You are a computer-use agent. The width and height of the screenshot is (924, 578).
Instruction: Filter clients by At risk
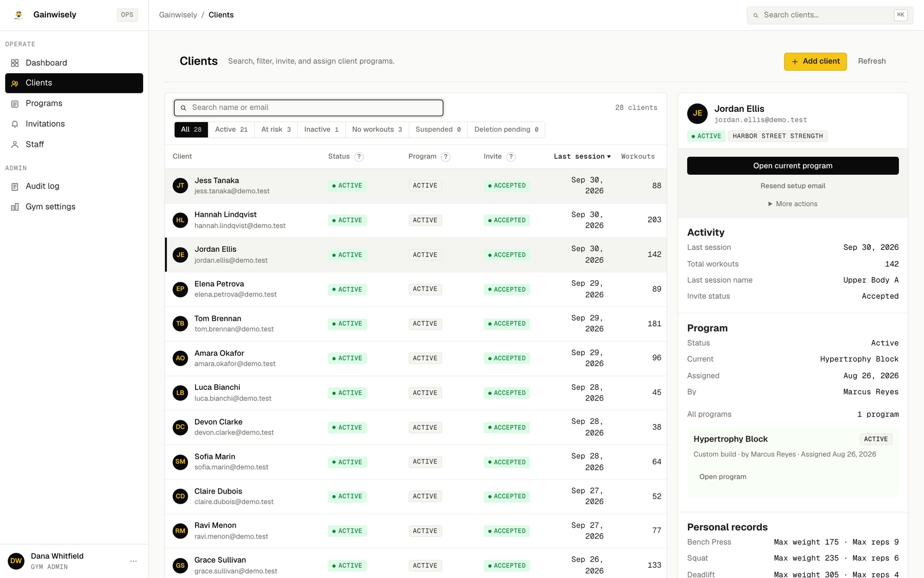[x=276, y=129]
